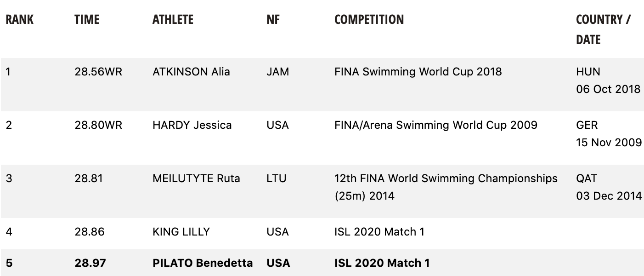
Task: Click the 28.80WR time cell
Action: coord(98,125)
